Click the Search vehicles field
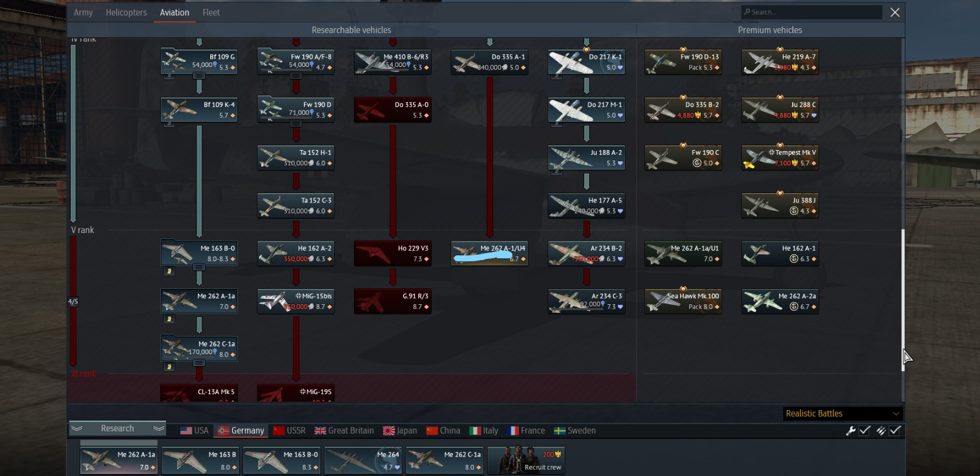 812,12
